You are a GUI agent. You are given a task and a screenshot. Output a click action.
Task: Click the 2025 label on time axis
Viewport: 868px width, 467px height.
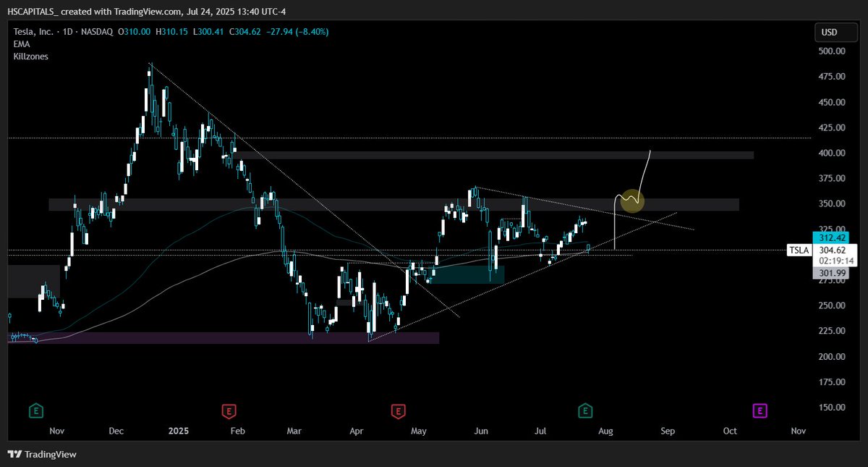point(178,431)
